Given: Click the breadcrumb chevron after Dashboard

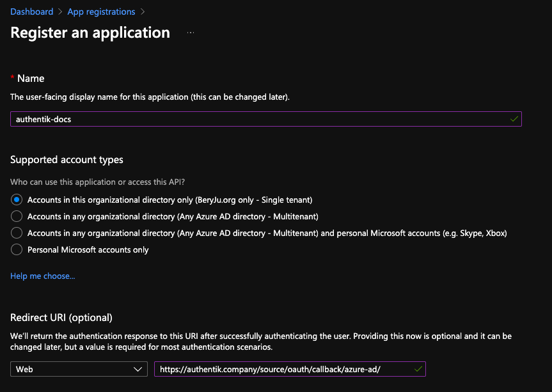Looking at the screenshot, I should pyautogui.click(x=60, y=12).
